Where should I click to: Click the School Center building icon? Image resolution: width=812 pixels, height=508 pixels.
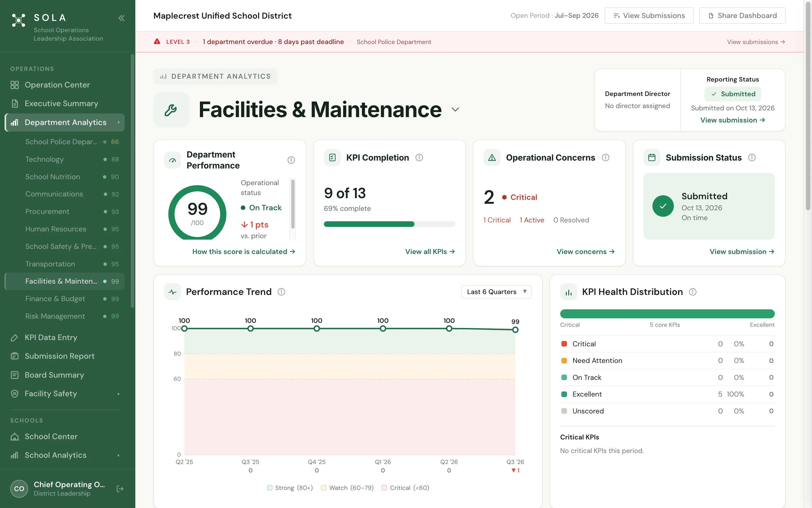(14, 437)
